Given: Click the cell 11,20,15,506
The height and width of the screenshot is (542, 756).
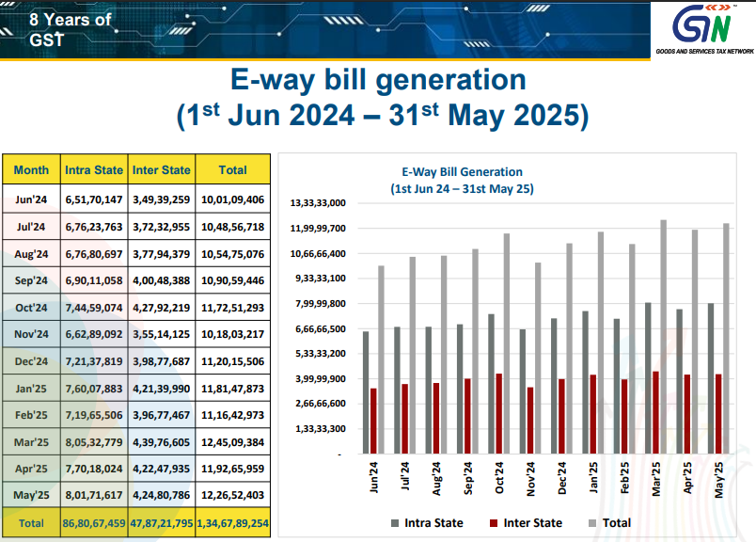Looking at the screenshot, I should 233,361.
